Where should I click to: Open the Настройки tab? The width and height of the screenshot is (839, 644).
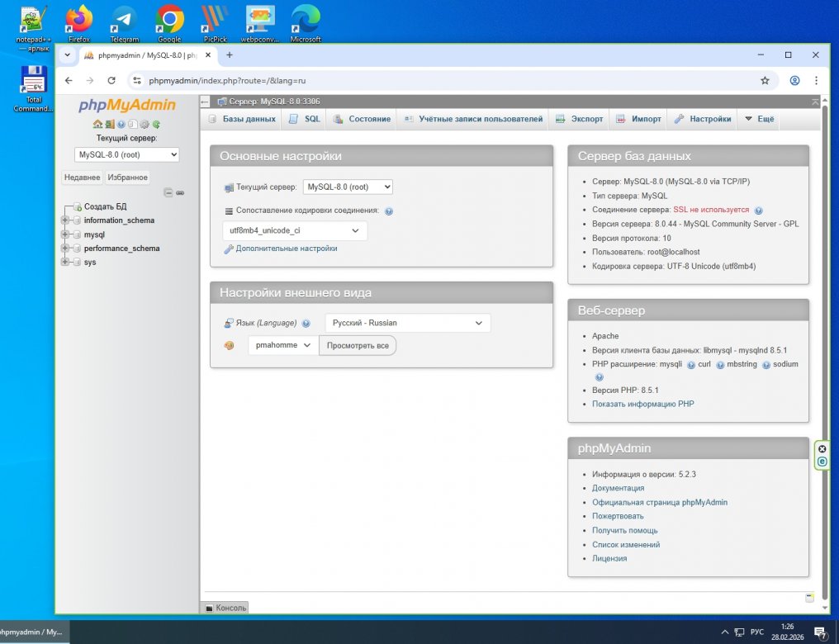[x=703, y=119]
